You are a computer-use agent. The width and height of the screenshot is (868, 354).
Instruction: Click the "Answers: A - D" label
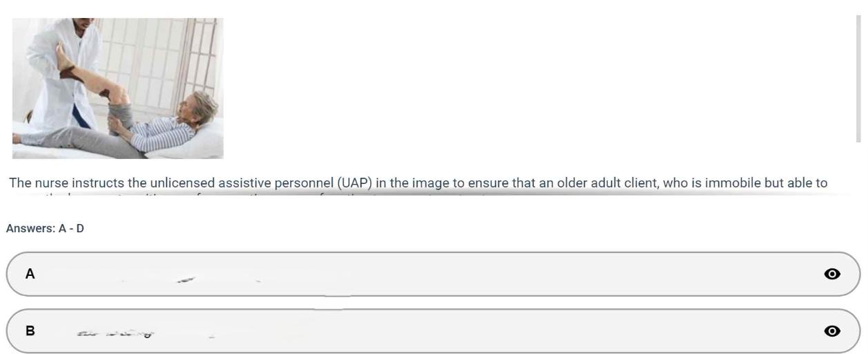(x=45, y=228)
